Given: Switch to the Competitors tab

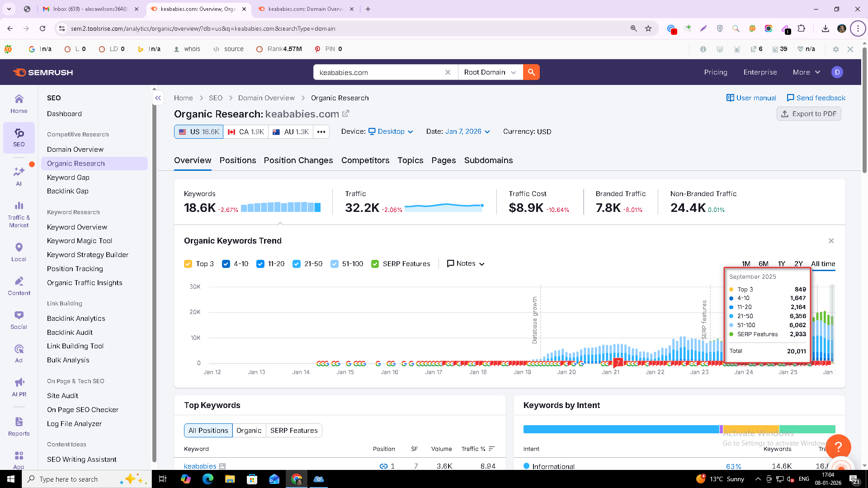Looking at the screenshot, I should click(x=365, y=160).
